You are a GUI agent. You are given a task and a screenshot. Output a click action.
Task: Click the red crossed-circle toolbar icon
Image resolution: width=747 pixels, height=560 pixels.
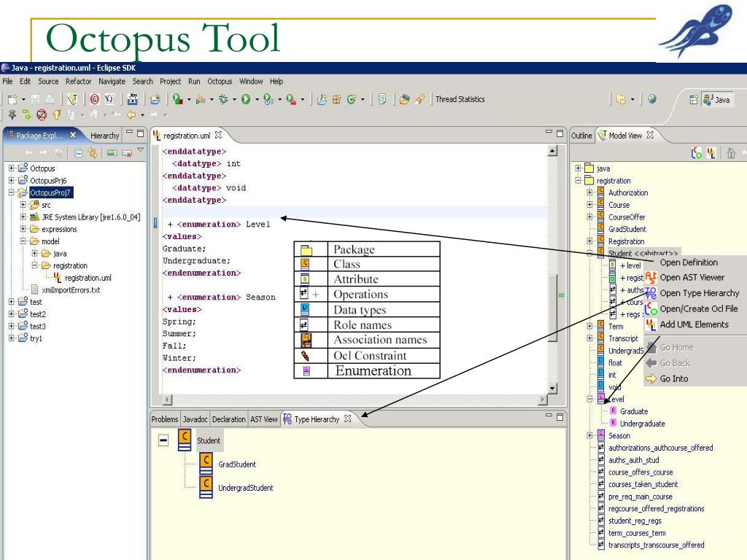pyautogui.click(x=42, y=114)
